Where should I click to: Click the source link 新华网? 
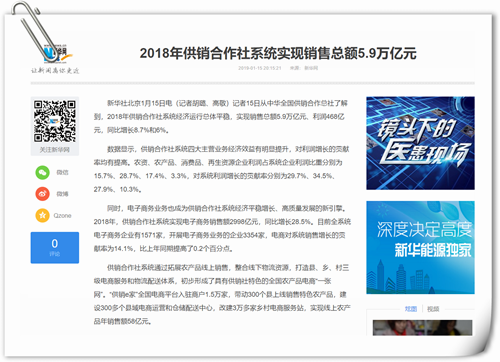coord(311,68)
